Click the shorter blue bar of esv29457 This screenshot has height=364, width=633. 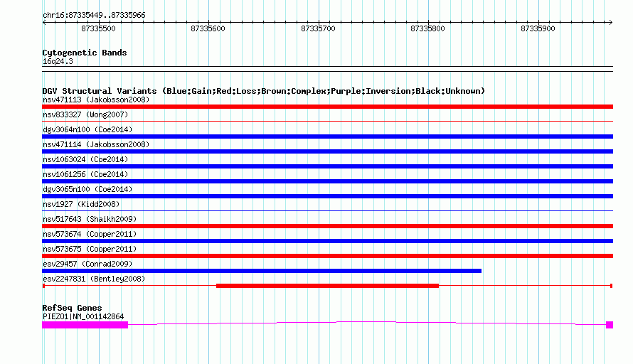262,271
